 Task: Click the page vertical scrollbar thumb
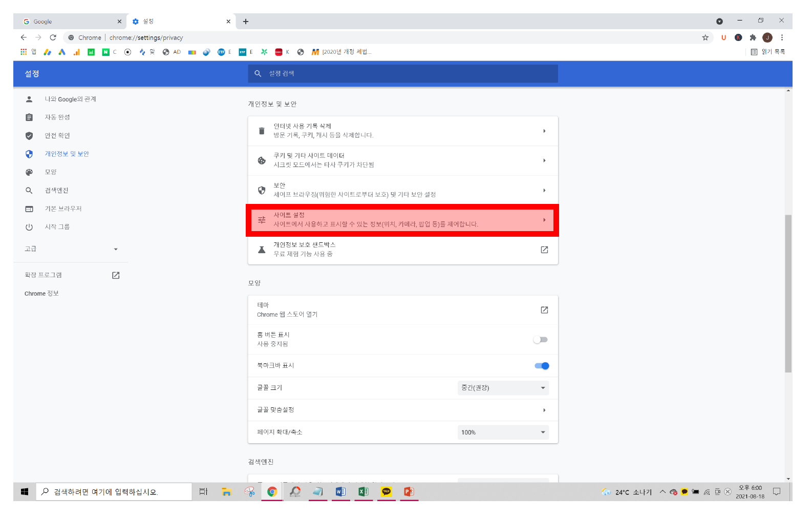pyautogui.click(x=788, y=294)
